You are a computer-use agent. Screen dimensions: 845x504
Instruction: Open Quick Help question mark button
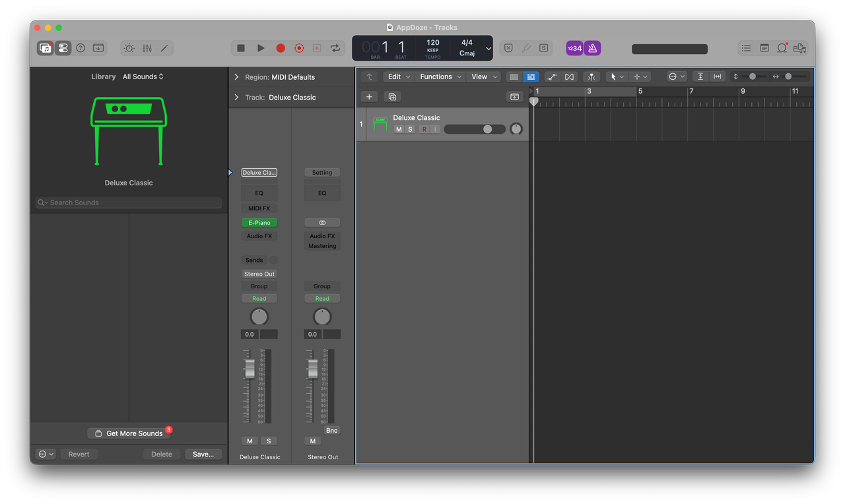[x=81, y=48]
